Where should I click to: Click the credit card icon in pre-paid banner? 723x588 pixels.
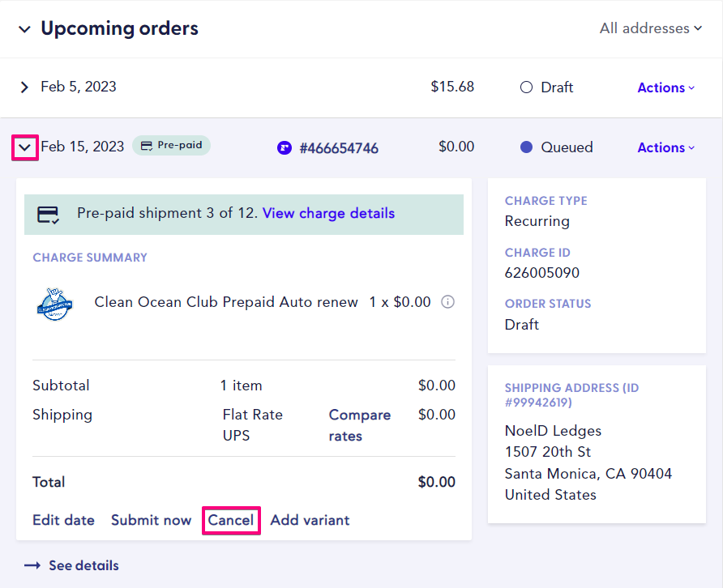pos(49,215)
